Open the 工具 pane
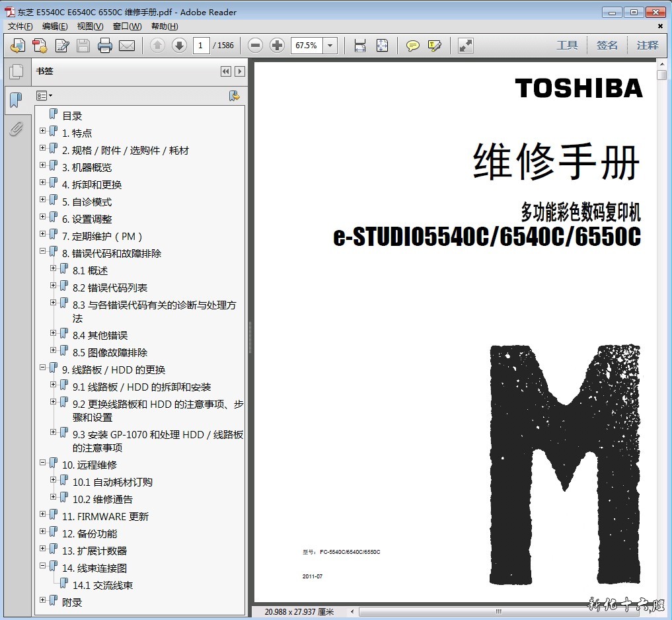The width and height of the screenshot is (672, 620). click(567, 46)
